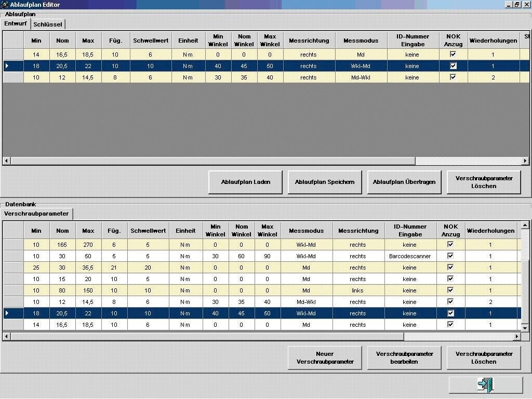Screen dimensions: 532x399
Task: Click the Ablaufplan Editor title bar icon
Action: 5,5
